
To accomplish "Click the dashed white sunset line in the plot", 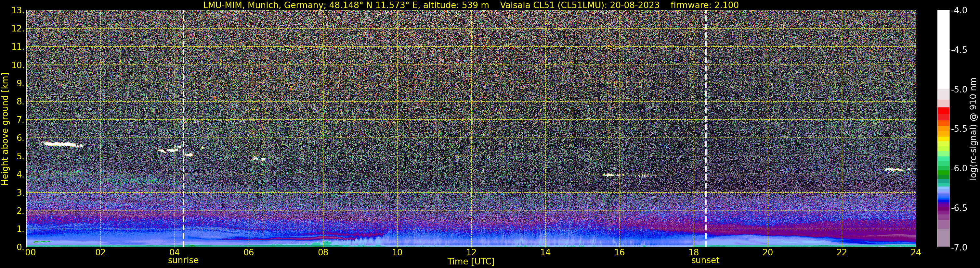I will (706, 129).
